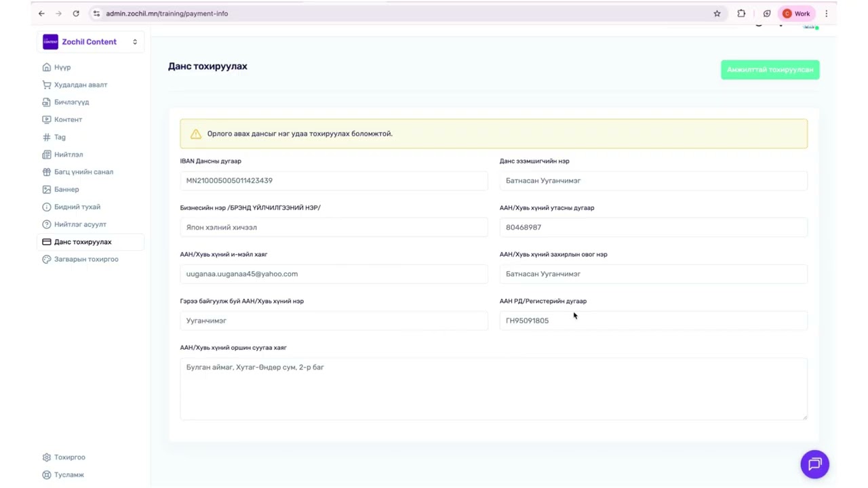The image size is (868, 488).
Task: Click the Данс тохируулах card icon
Action: (47, 242)
